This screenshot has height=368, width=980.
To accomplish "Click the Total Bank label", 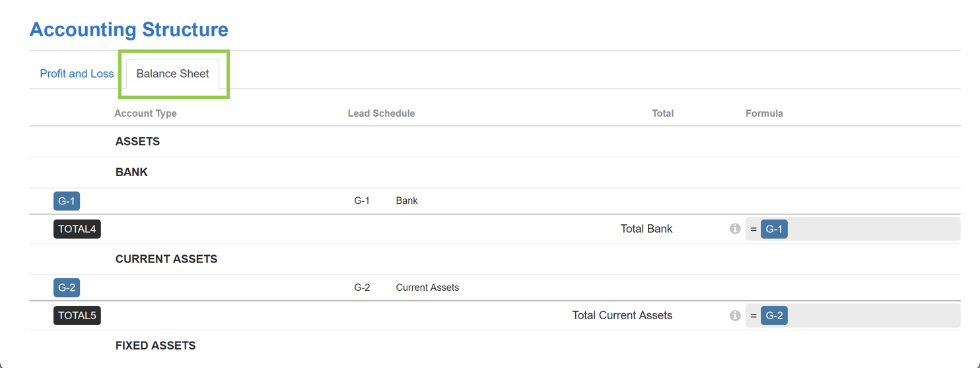I will (647, 229).
